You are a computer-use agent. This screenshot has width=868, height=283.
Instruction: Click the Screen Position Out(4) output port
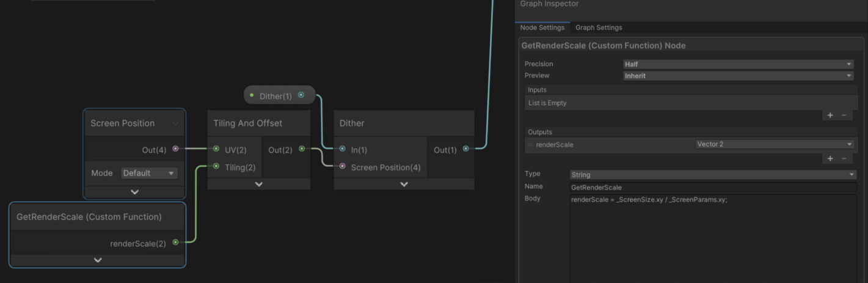175,149
